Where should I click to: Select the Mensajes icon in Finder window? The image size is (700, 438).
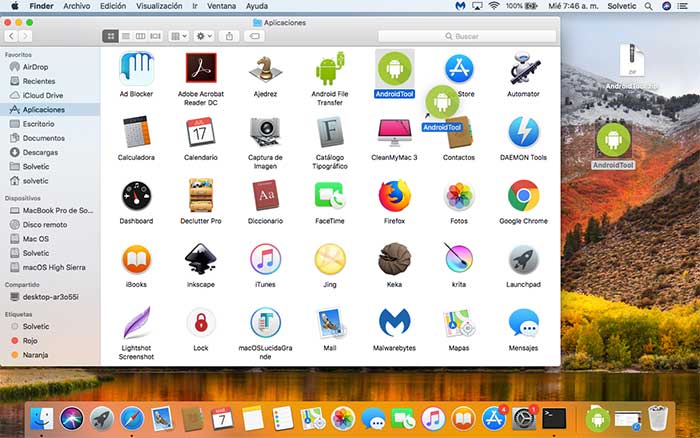pyautogui.click(x=523, y=322)
